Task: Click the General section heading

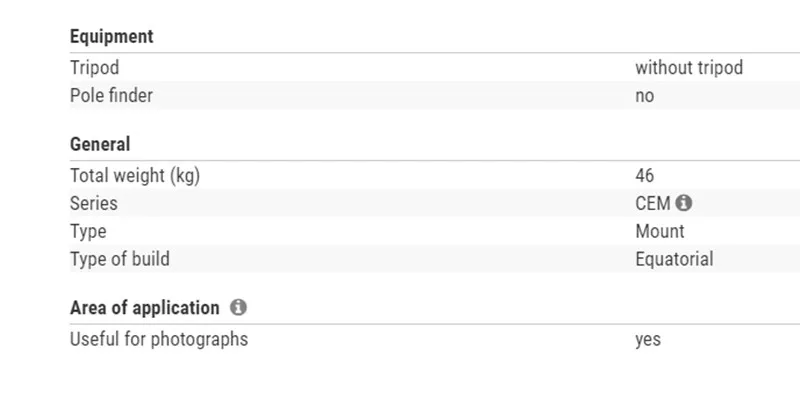Action: click(100, 144)
